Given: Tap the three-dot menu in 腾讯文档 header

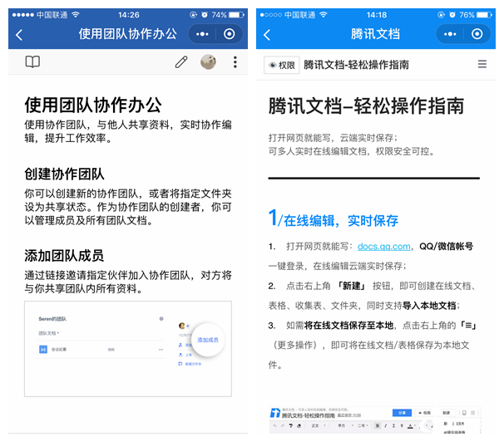Looking at the screenshot, I should 450,34.
